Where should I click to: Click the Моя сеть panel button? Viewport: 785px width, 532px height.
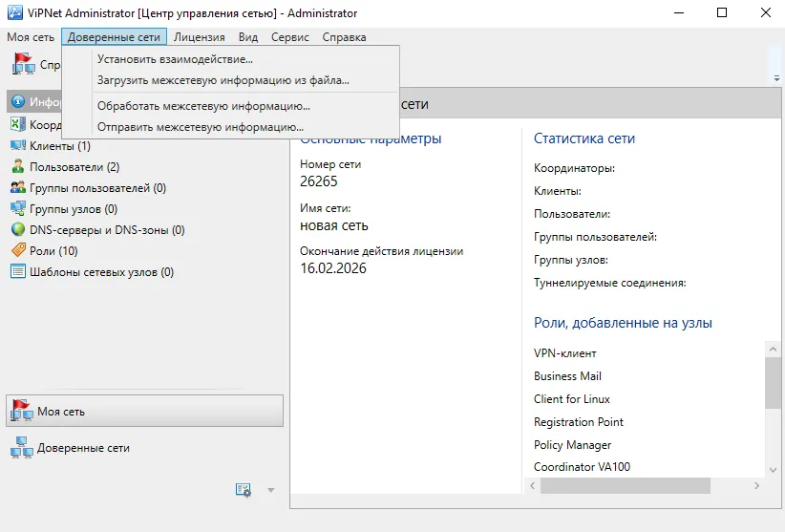pos(145,411)
